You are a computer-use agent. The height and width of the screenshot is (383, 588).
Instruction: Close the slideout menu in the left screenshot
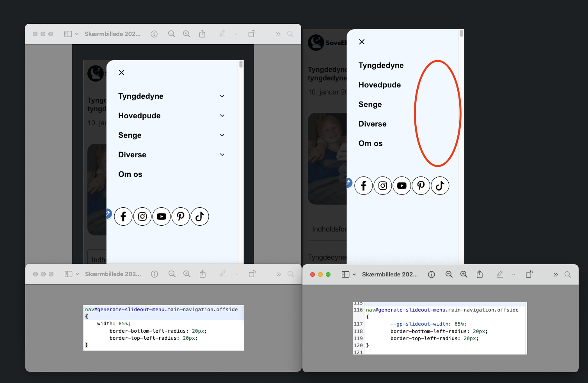tap(122, 73)
